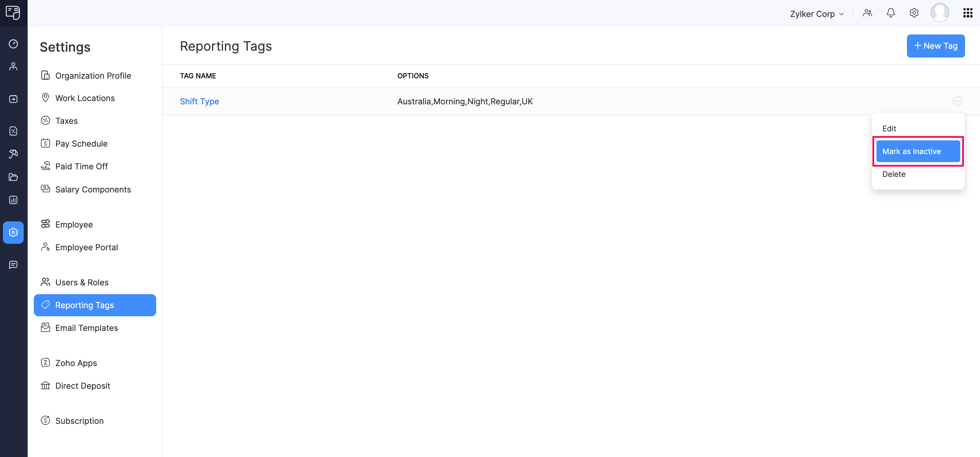Open Employee settings

95,224
